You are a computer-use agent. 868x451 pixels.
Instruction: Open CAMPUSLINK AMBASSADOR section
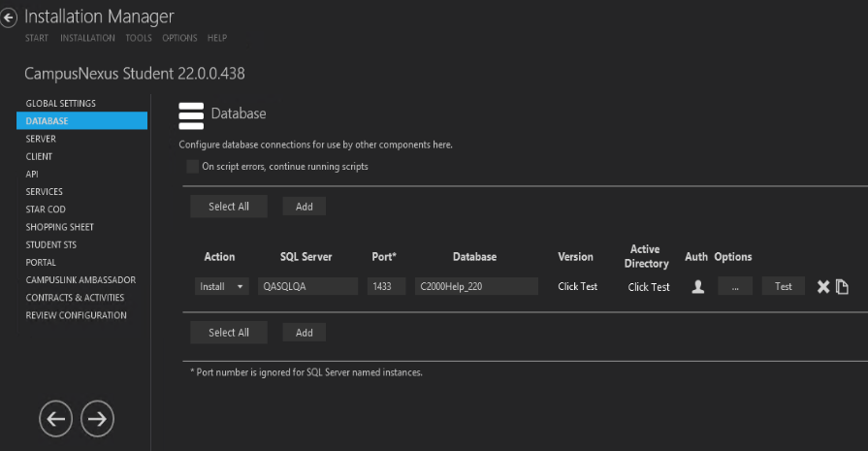point(81,280)
